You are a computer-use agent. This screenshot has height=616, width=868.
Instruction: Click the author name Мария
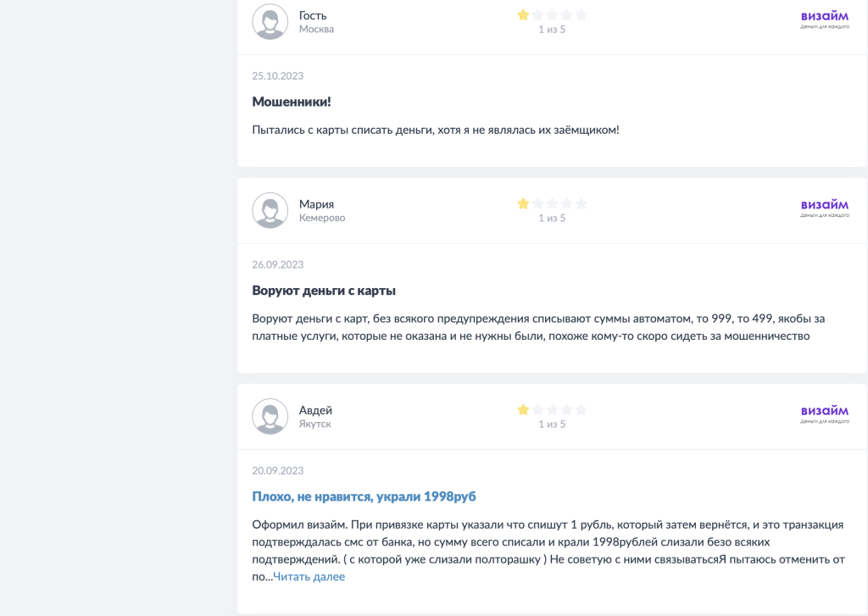[x=316, y=204]
